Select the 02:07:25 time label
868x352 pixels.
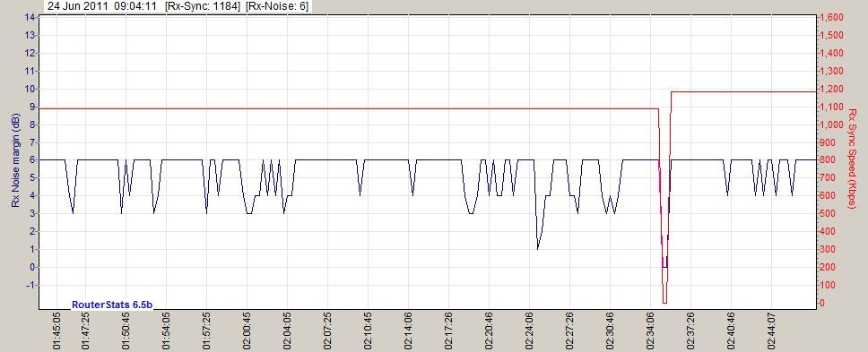(x=327, y=331)
